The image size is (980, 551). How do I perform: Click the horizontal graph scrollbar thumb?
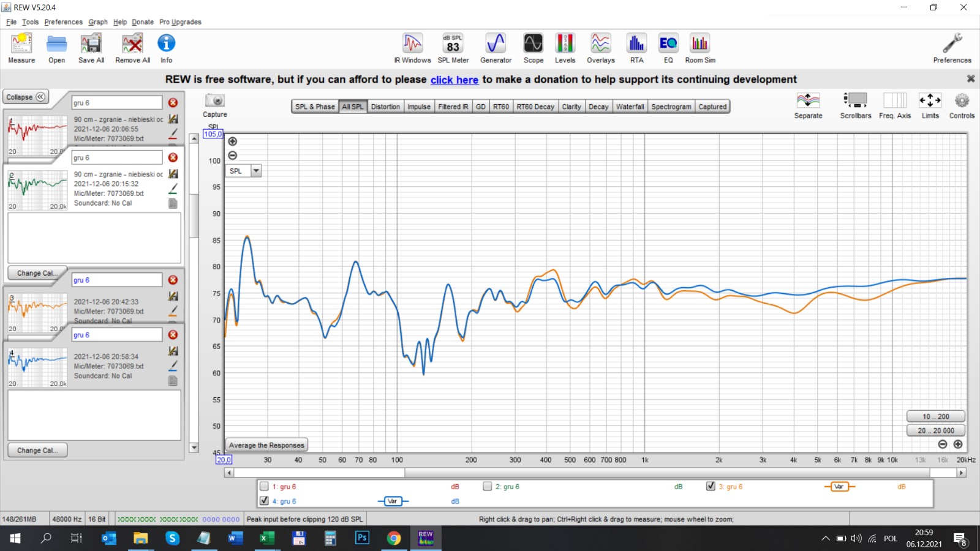click(x=666, y=473)
